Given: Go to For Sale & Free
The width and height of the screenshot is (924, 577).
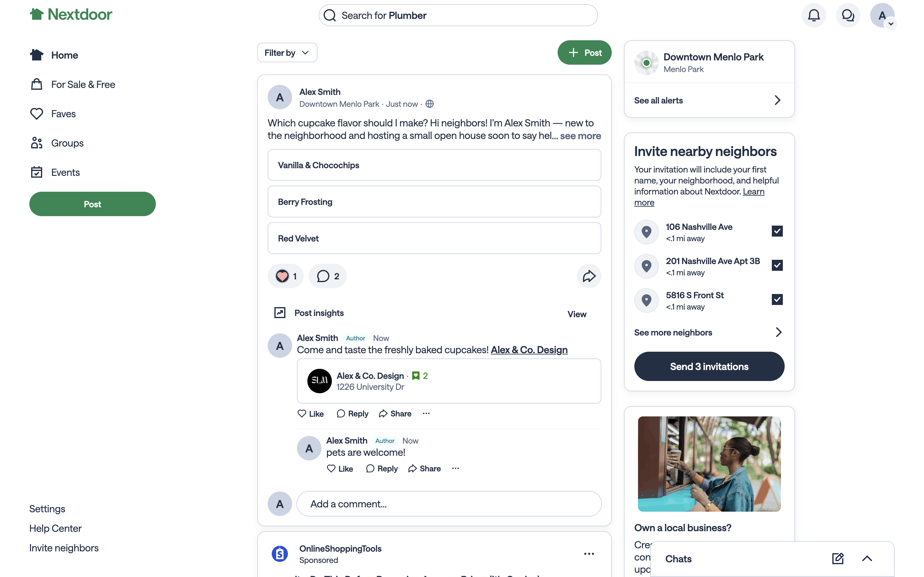Looking at the screenshot, I should (x=83, y=84).
